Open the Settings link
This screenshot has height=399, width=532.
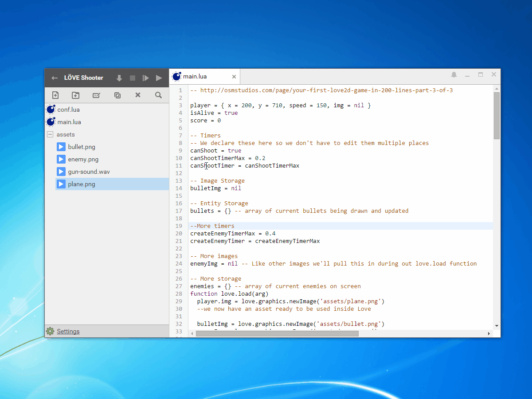pos(68,331)
